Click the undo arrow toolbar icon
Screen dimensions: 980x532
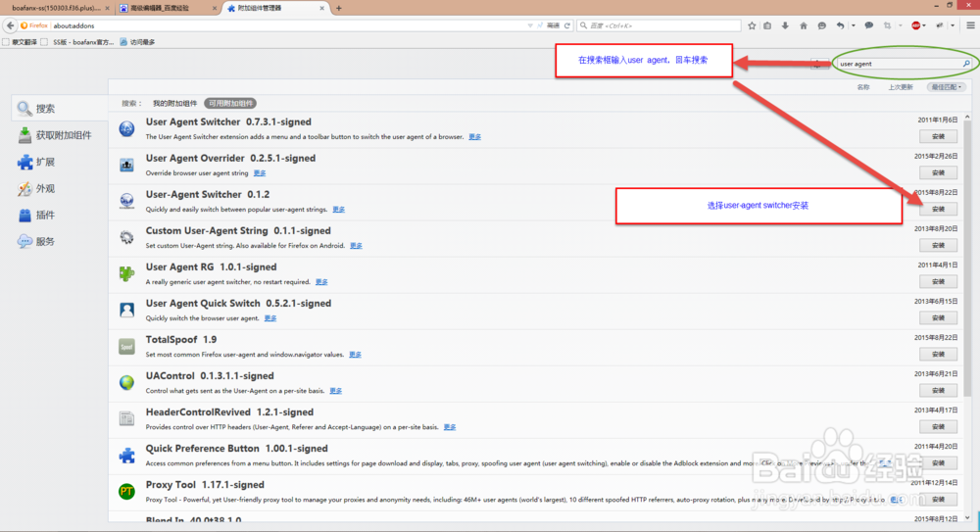(841, 25)
